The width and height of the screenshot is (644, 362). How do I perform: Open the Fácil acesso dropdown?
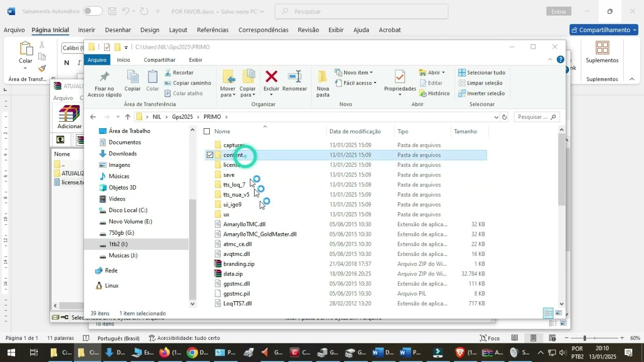coord(356,83)
